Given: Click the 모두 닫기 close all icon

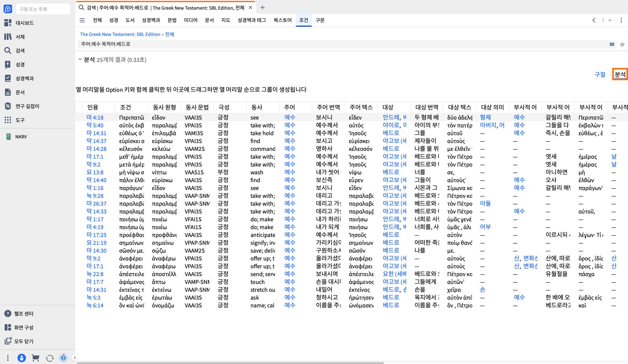Looking at the screenshot, I should (x=7, y=341).
